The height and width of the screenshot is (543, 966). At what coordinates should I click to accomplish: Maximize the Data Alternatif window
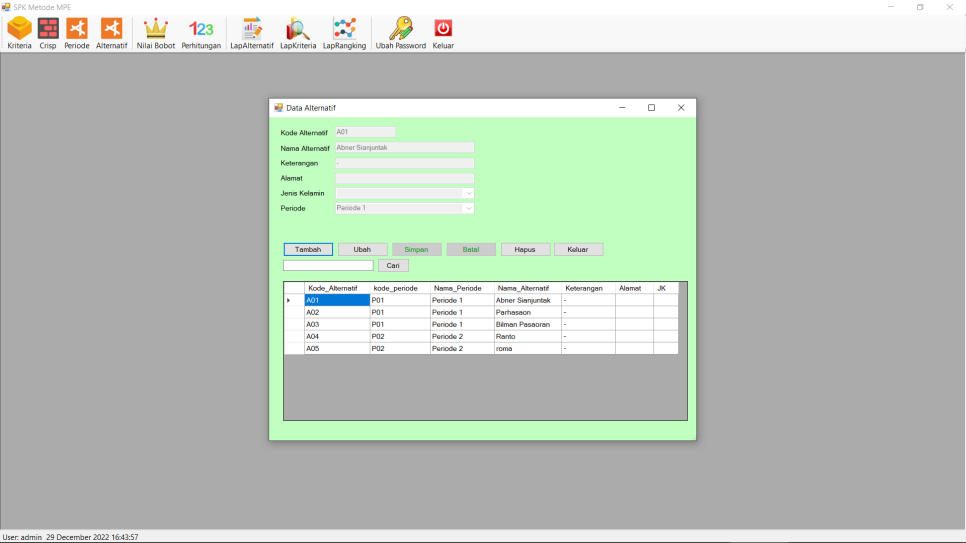tap(651, 107)
